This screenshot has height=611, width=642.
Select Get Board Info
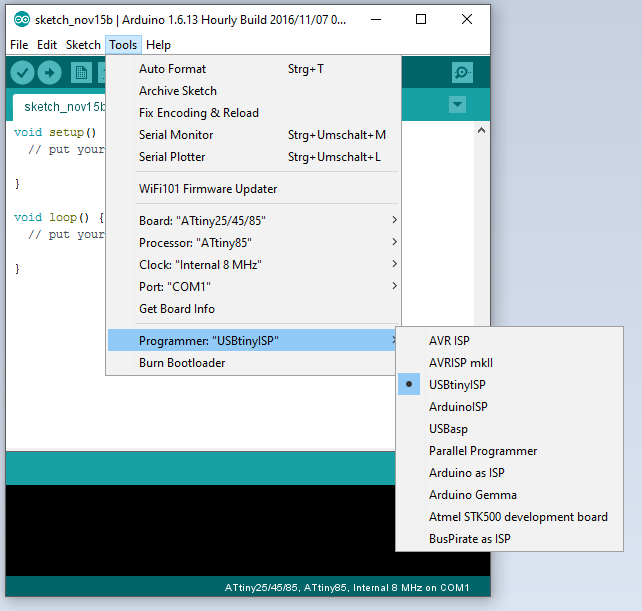coord(253,309)
